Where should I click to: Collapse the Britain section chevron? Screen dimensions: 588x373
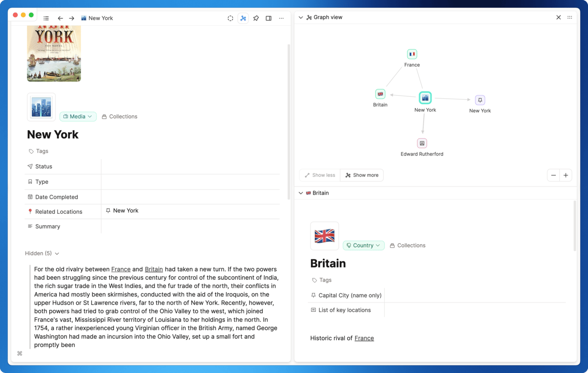point(301,193)
